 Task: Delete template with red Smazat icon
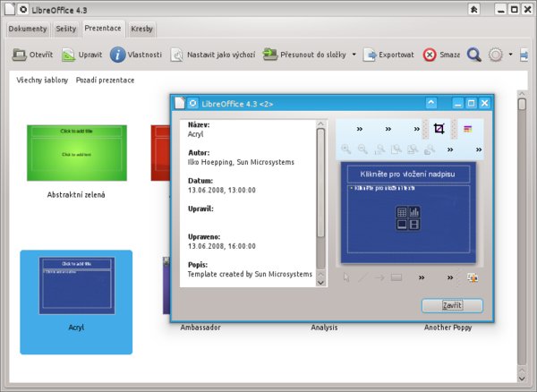pos(430,55)
